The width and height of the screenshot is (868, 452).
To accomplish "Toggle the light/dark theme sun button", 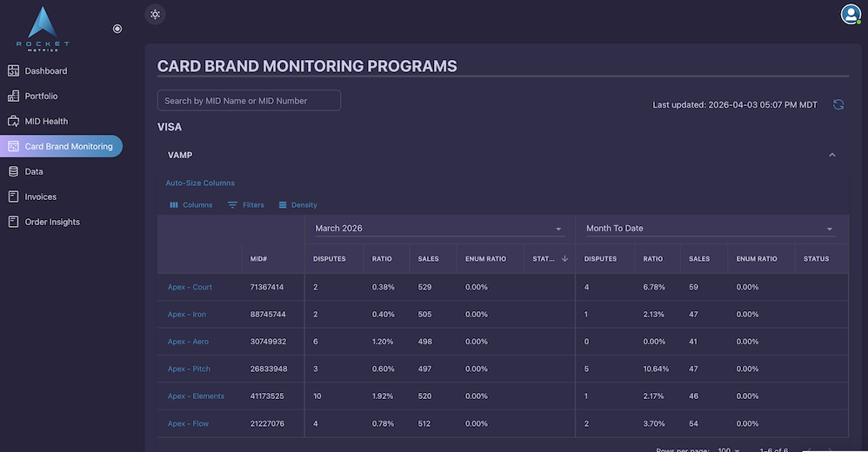I will (x=155, y=14).
